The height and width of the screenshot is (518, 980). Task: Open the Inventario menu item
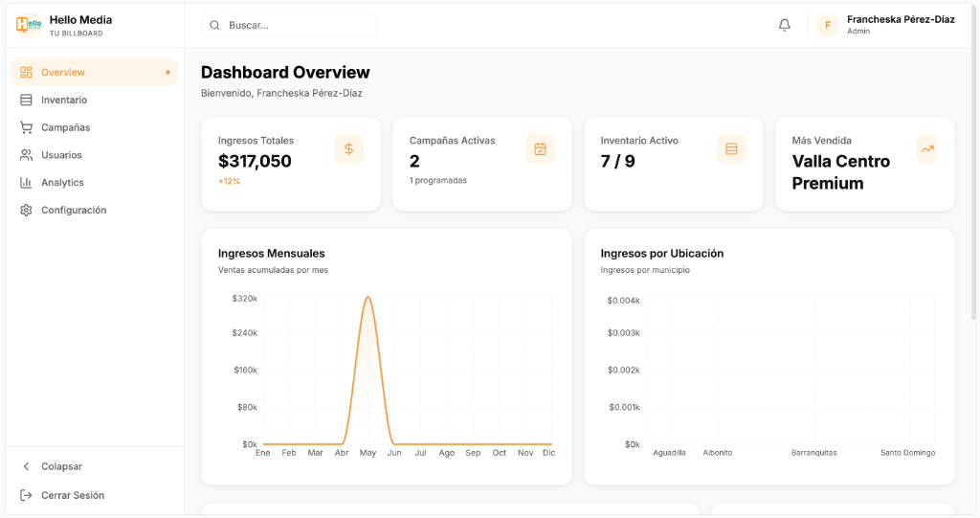click(x=95, y=101)
